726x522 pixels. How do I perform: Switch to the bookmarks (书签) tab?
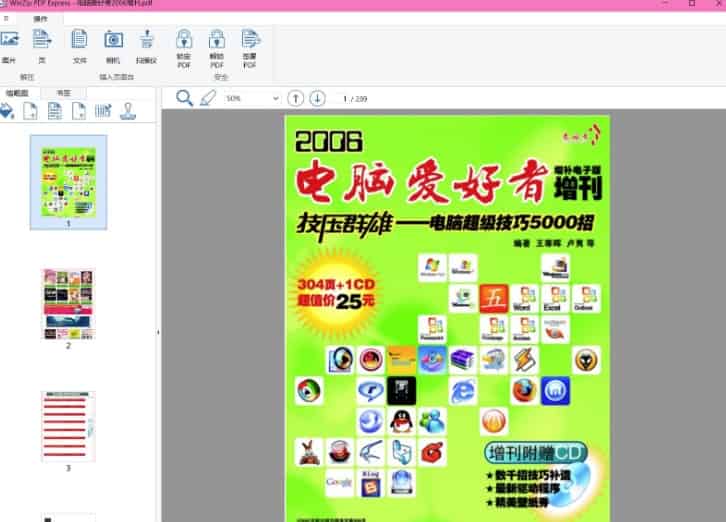(x=63, y=93)
